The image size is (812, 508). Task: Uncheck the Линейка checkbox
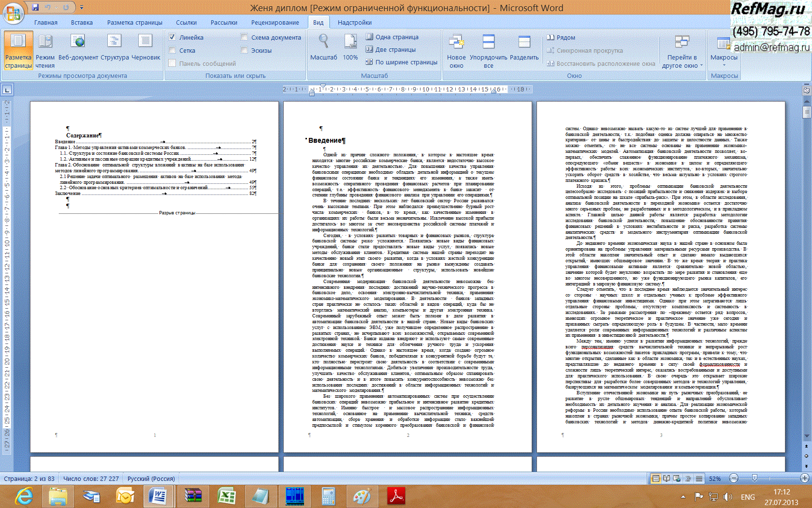coord(172,37)
